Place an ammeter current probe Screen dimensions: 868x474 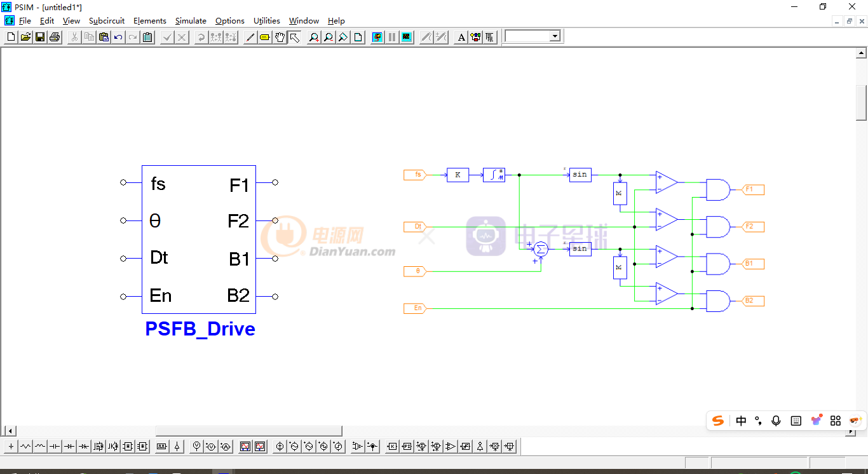226,447
